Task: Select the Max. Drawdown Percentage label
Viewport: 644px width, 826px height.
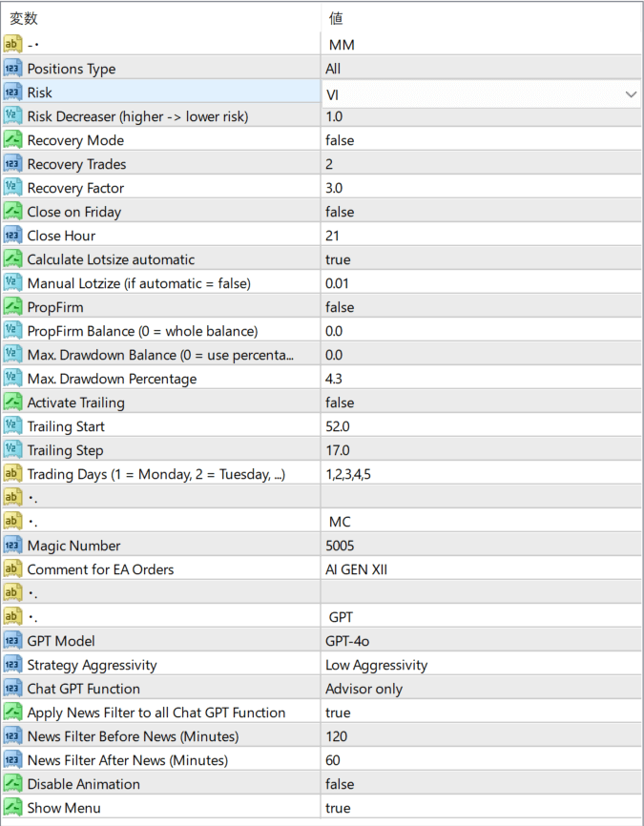Action: [112, 379]
